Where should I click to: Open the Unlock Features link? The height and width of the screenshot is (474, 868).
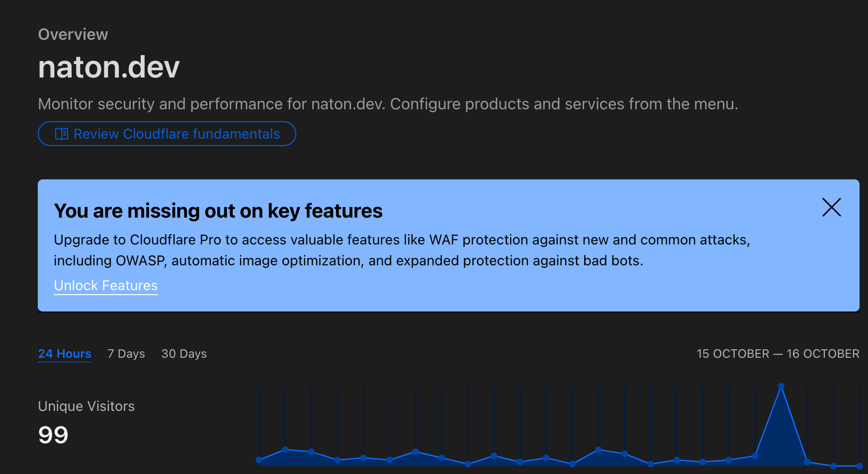click(x=105, y=286)
